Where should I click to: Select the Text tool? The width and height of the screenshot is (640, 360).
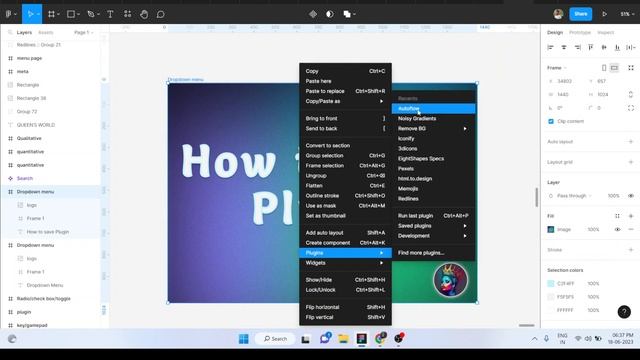(110, 14)
